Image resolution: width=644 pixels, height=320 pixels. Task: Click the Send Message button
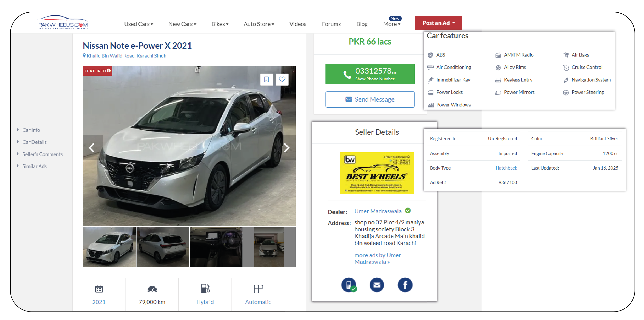pos(370,99)
